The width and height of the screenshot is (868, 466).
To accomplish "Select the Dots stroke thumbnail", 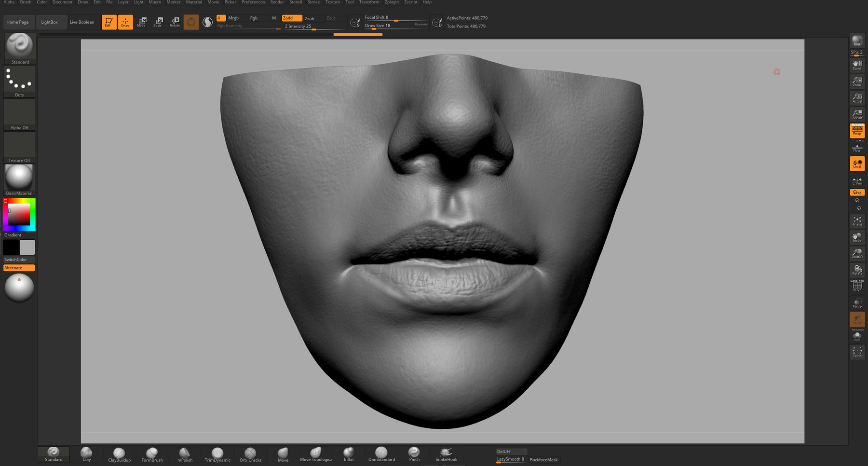I will pyautogui.click(x=19, y=79).
